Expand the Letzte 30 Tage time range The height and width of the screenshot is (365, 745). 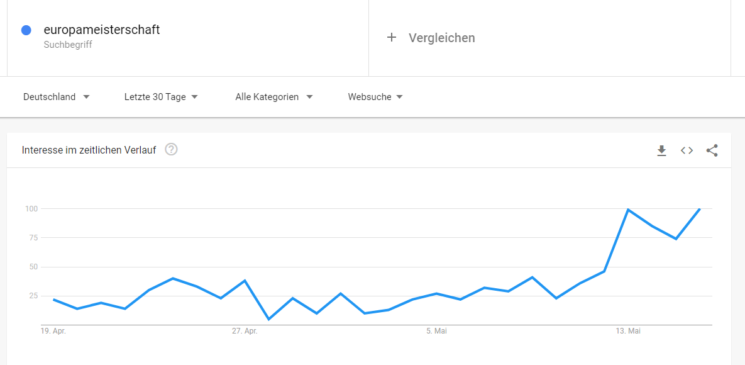pyautogui.click(x=161, y=97)
